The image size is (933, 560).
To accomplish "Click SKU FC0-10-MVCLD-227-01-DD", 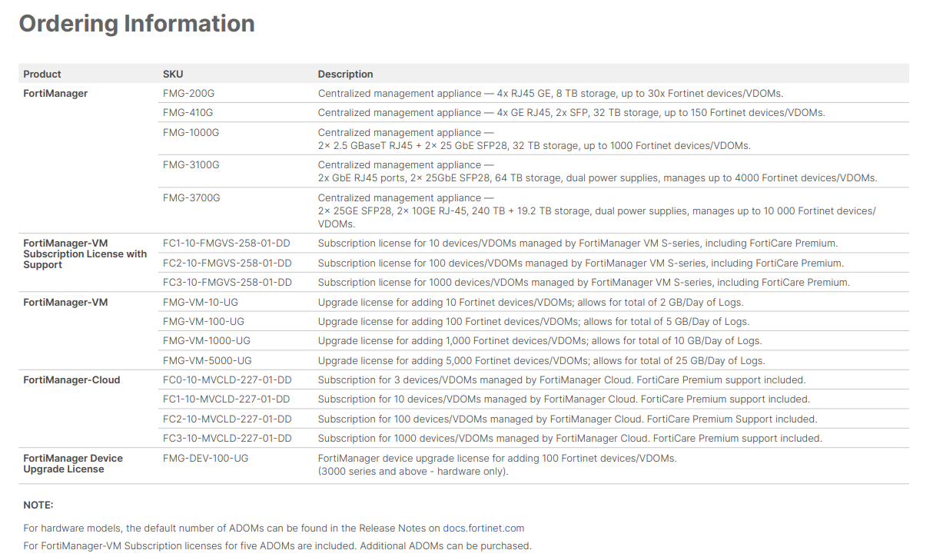I will coord(227,379).
